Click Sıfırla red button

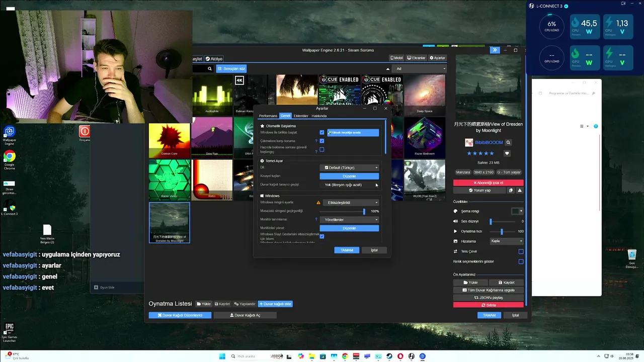pos(489,305)
